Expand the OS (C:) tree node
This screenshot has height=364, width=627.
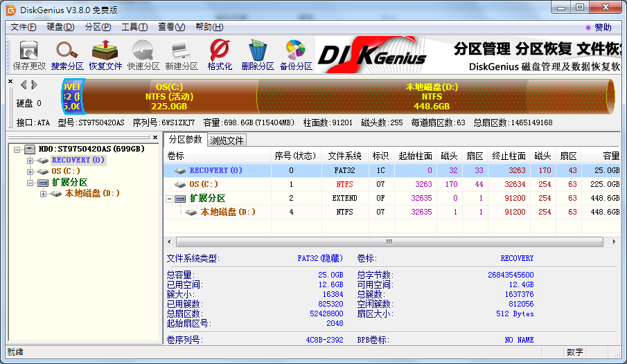pyautogui.click(x=30, y=172)
